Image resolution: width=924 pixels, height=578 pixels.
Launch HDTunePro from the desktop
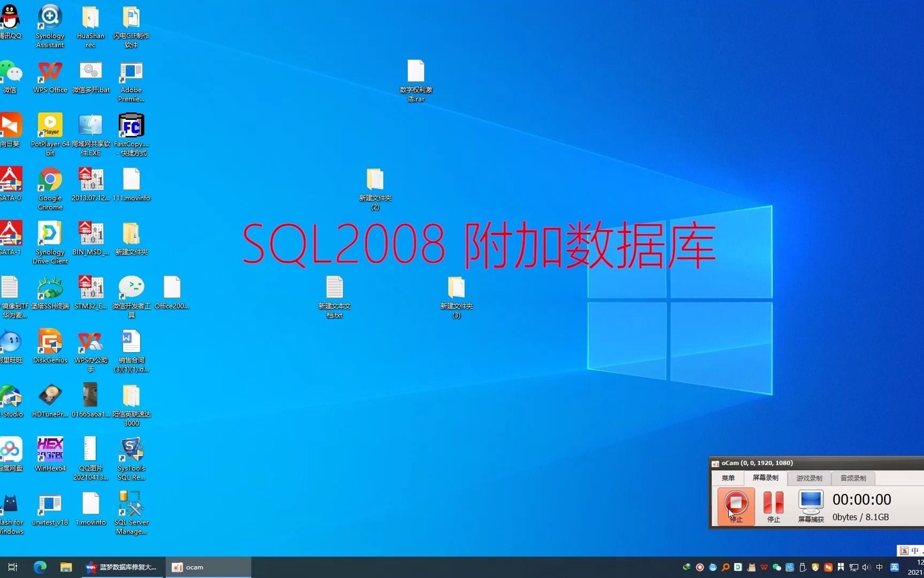[x=50, y=400]
